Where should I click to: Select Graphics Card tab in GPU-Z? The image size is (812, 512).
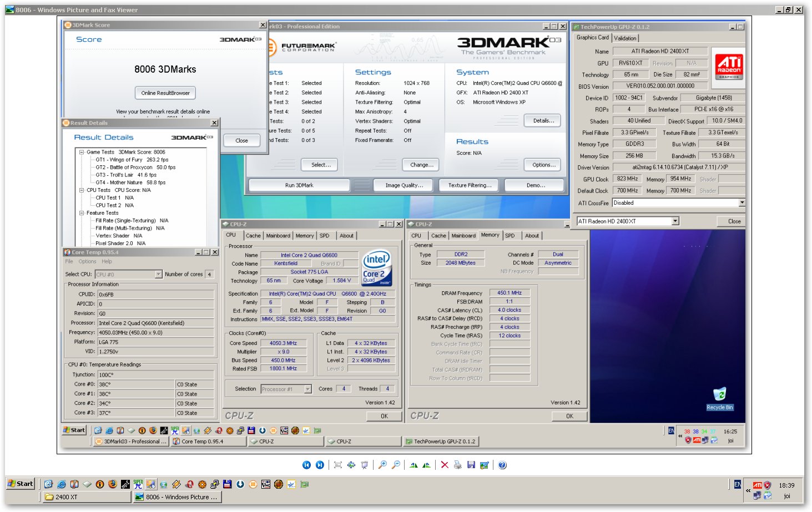[593, 38]
